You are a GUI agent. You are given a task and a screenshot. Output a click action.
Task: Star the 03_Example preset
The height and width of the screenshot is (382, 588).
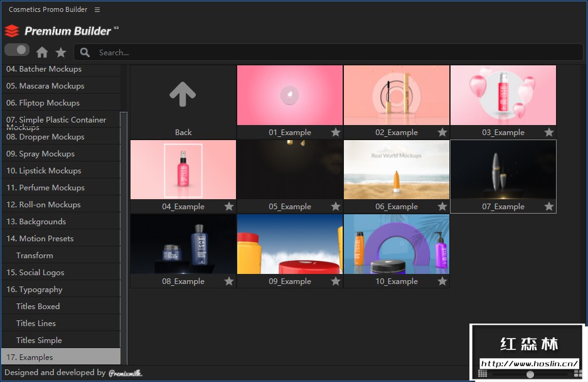pyautogui.click(x=549, y=133)
